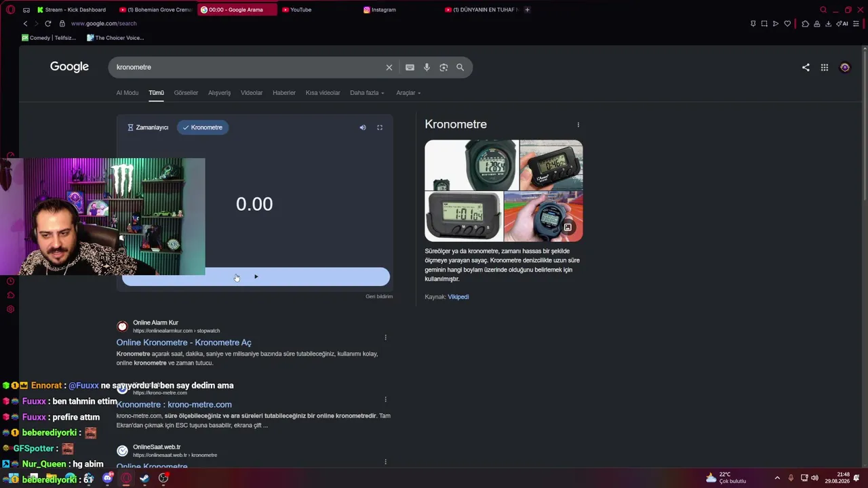
Task: Switch to Kısa videolar tab
Action: click(x=323, y=93)
